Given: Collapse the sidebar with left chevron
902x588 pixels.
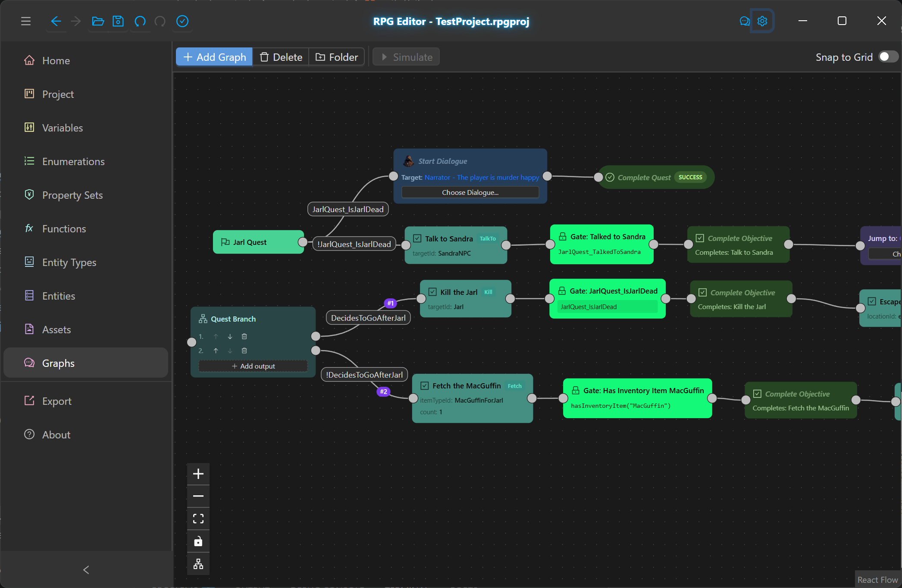Looking at the screenshot, I should (86, 570).
